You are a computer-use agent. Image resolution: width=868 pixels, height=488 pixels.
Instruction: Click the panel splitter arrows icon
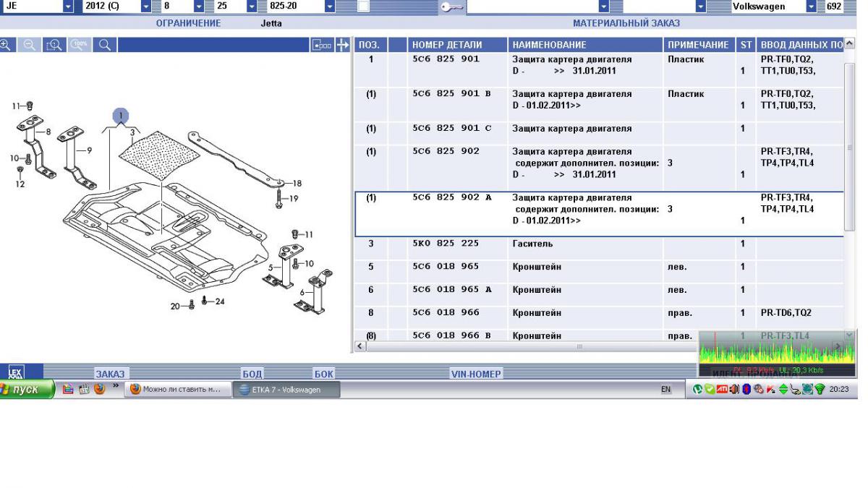coord(343,45)
